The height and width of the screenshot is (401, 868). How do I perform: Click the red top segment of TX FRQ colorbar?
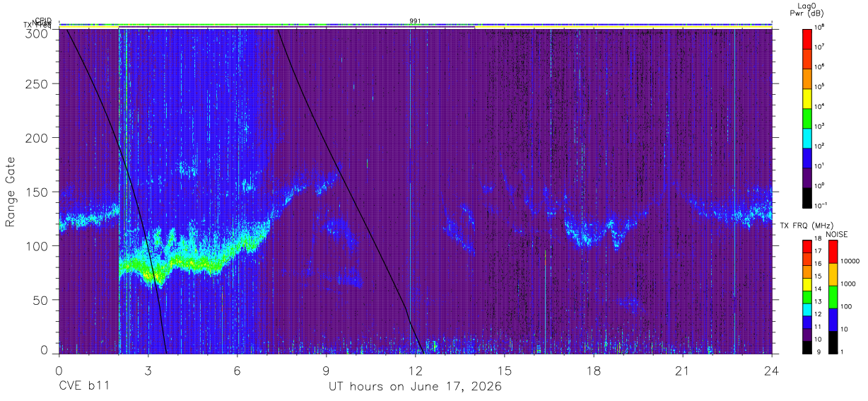(x=807, y=247)
